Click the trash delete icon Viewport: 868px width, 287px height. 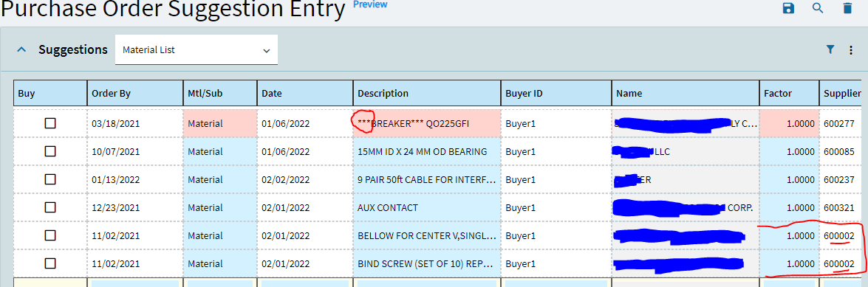[x=847, y=7]
